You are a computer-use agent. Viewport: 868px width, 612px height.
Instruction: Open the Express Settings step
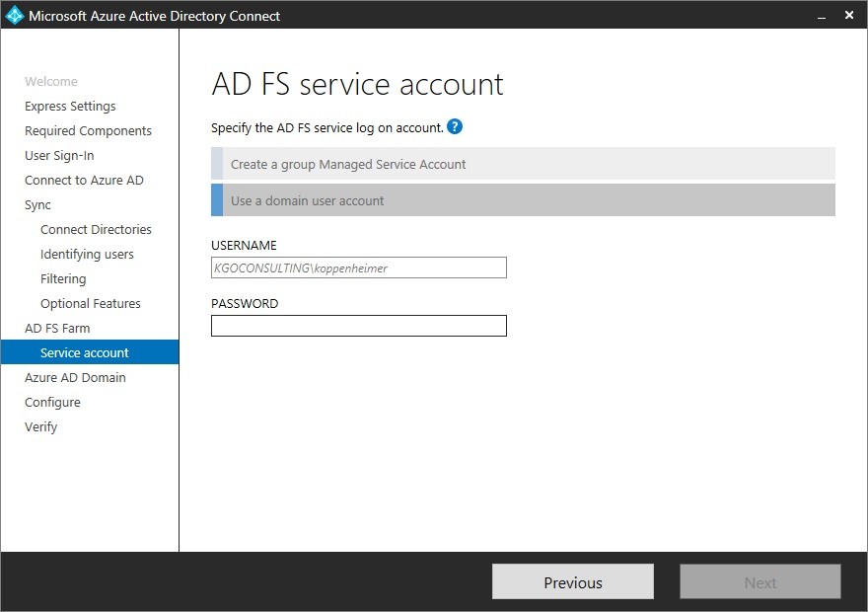pos(70,107)
